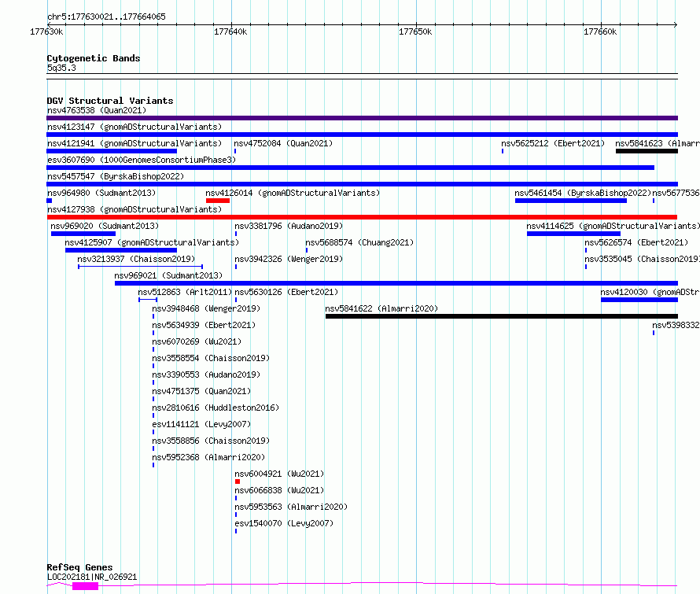700x594 pixels.
Task: Click the nsv4763538 (Quan2021) variant label
Action: [x=97, y=110]
